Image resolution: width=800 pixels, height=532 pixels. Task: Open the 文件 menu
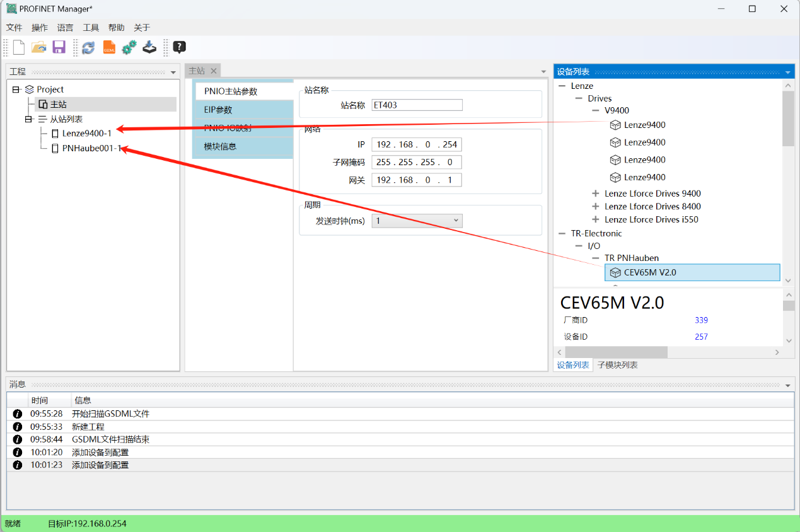(x=14, y=28)
